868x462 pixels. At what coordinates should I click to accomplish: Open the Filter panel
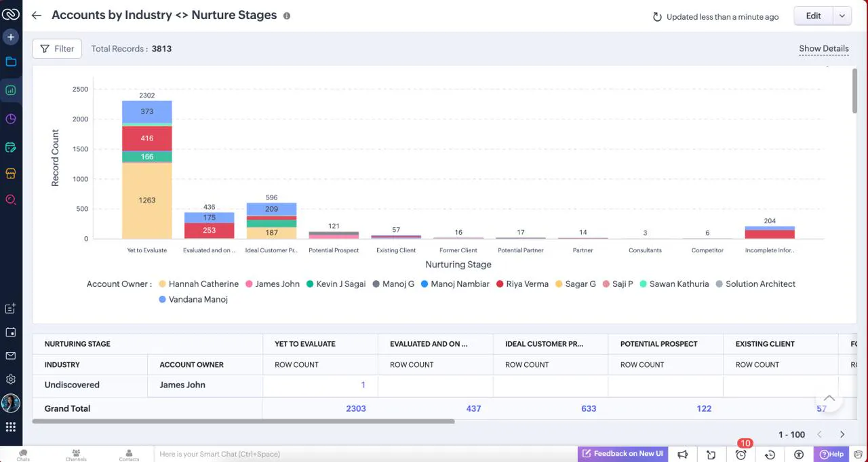(57, 49)
